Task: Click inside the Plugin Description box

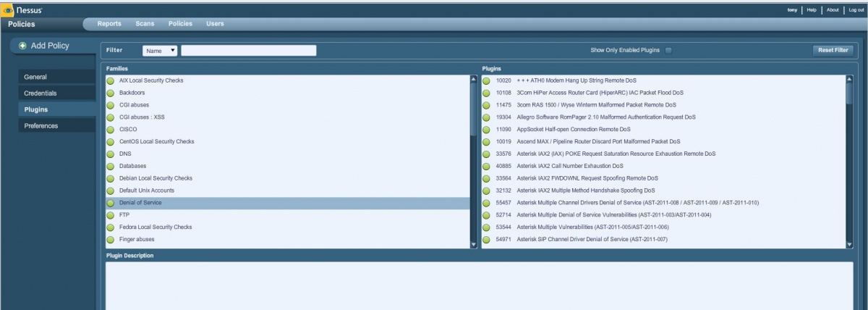Action: pyautogui.click(x=479, y=285)
